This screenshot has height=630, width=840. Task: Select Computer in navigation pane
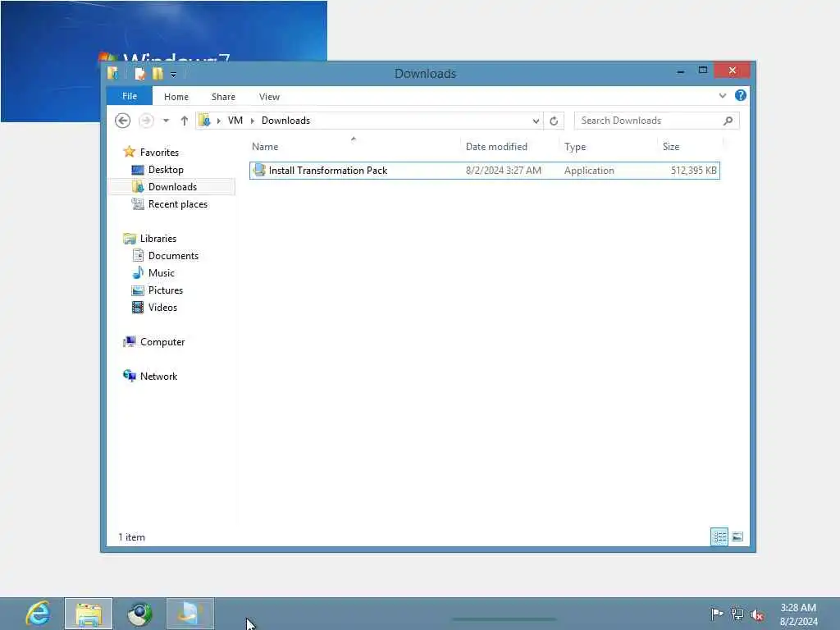pos(162,342)
